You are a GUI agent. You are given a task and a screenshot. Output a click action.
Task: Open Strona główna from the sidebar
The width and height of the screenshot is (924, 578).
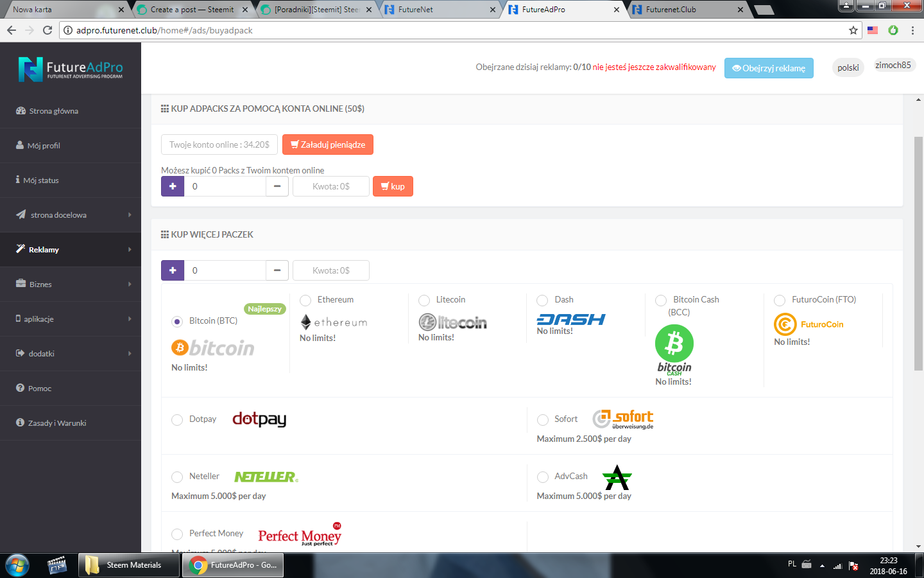pyautogui.click(x=53, y=111)
